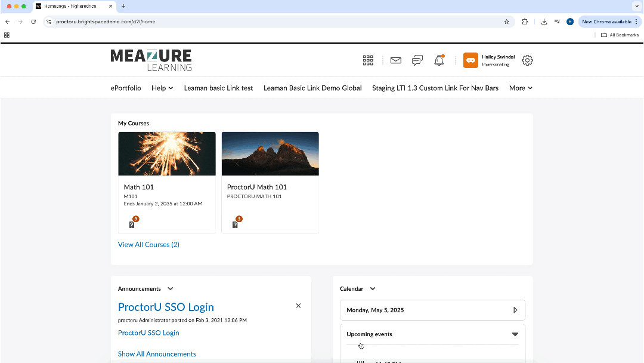Bookmark this page with the star

point(506,21)
